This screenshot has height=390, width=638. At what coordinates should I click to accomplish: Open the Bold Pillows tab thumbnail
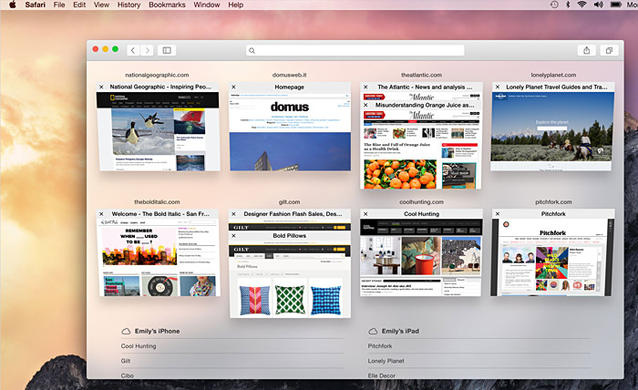click(290, 279)
